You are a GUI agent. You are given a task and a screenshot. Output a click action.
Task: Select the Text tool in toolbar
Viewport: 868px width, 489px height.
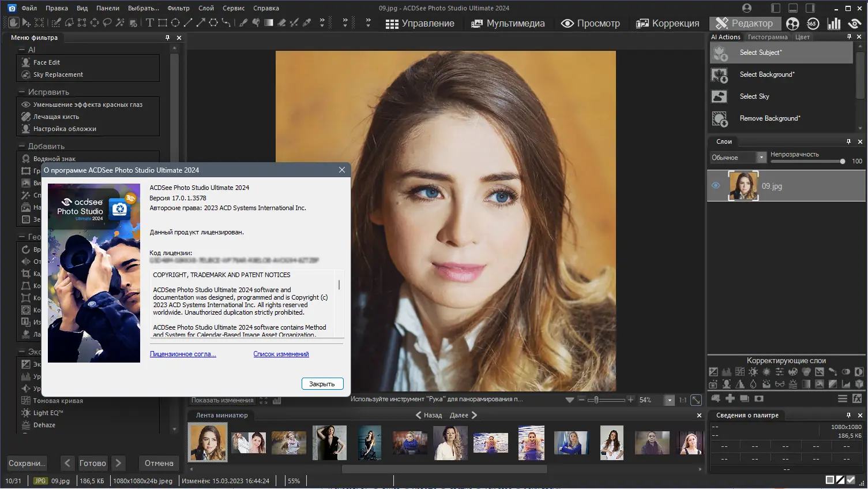149,23
